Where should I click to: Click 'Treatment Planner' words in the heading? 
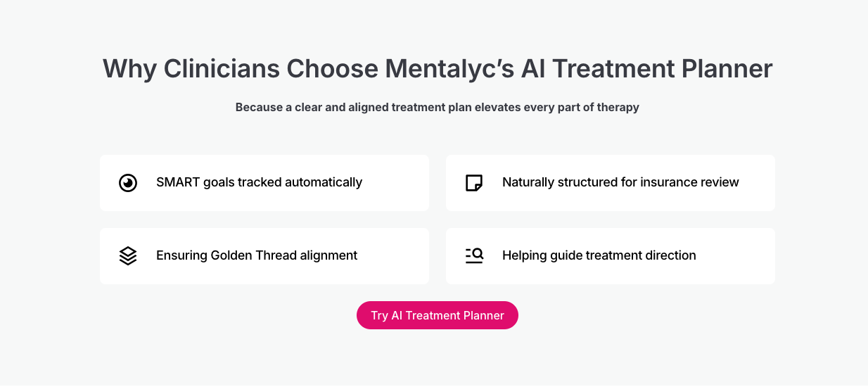click(663, 70)
